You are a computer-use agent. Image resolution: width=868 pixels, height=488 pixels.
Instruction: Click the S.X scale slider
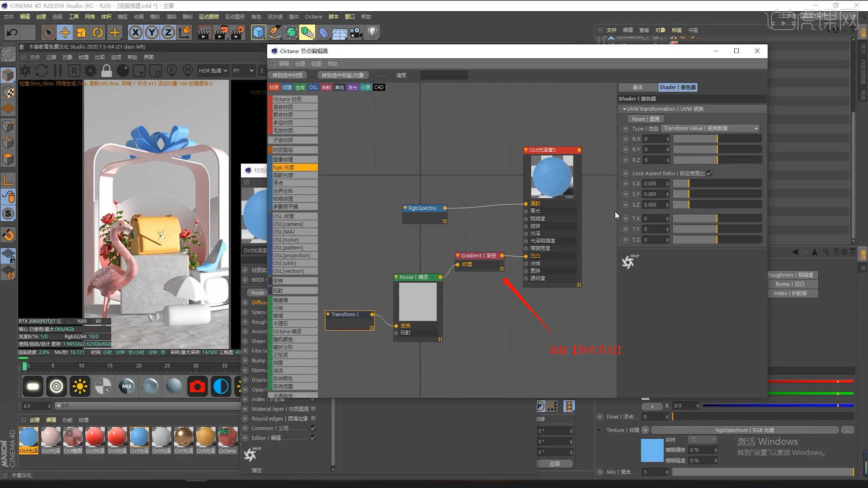[717, 183]
